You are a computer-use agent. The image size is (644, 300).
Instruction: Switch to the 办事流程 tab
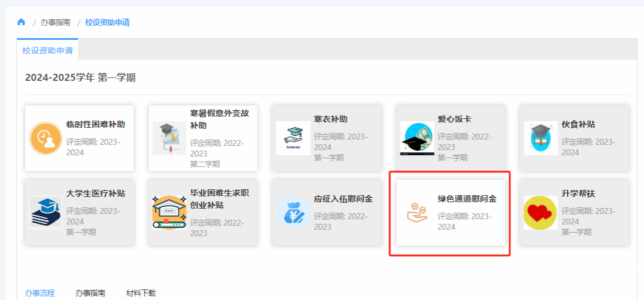40,293
